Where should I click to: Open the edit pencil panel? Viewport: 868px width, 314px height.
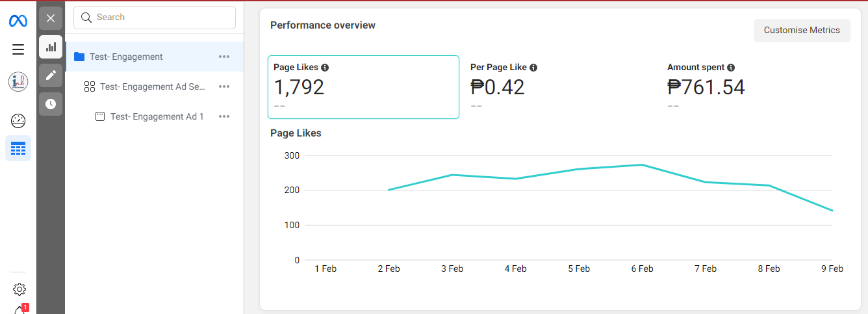point(51,75)
